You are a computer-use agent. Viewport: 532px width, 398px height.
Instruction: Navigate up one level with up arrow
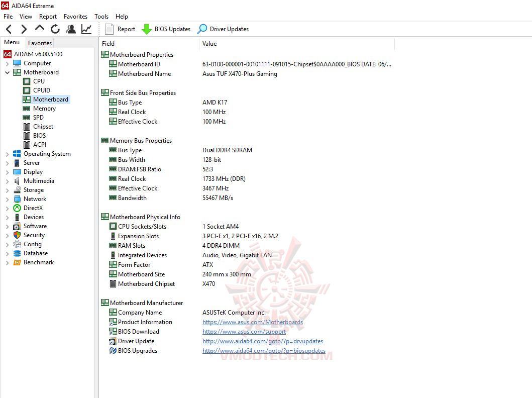(x=39, y=29)
